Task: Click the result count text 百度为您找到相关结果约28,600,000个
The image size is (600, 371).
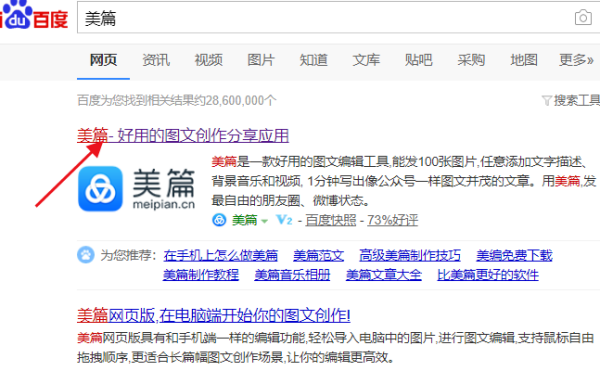Action: coord(176,101)
